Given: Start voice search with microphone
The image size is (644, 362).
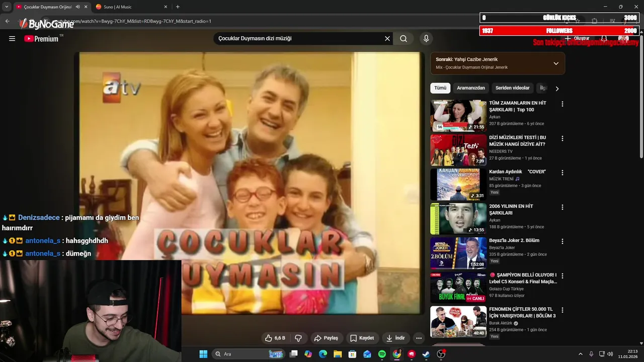Looking at the screenshot, I should [426, 39].
